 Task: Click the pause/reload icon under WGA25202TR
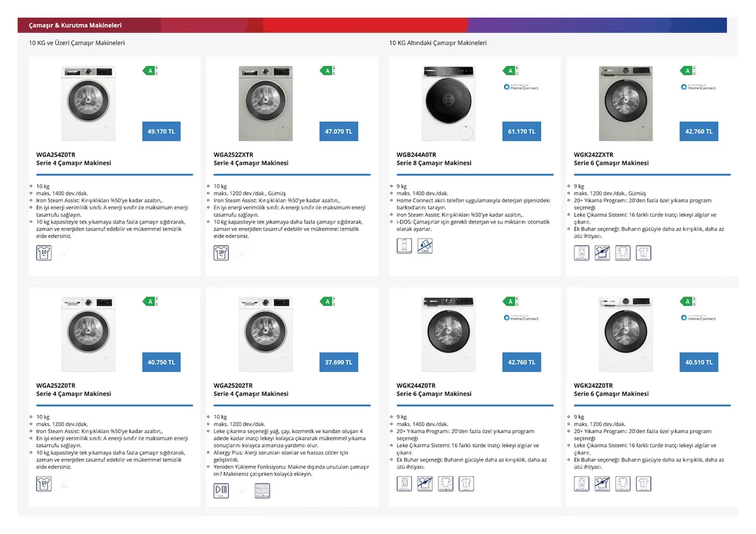coord(222,491)
